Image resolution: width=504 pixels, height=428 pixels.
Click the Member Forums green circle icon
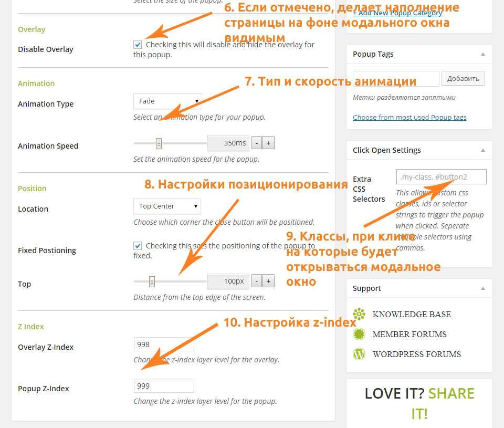click(x=359, y=334)
